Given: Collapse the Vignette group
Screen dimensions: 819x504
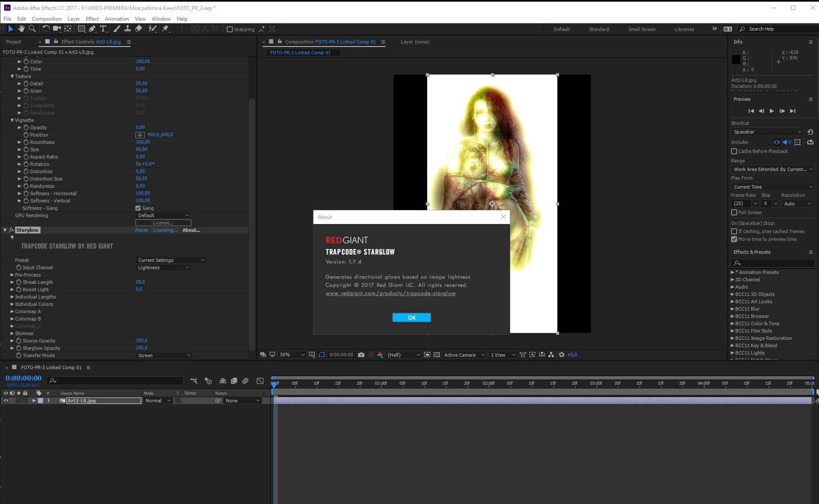Looking at the screenshot, I should click(x=12, y=120).
